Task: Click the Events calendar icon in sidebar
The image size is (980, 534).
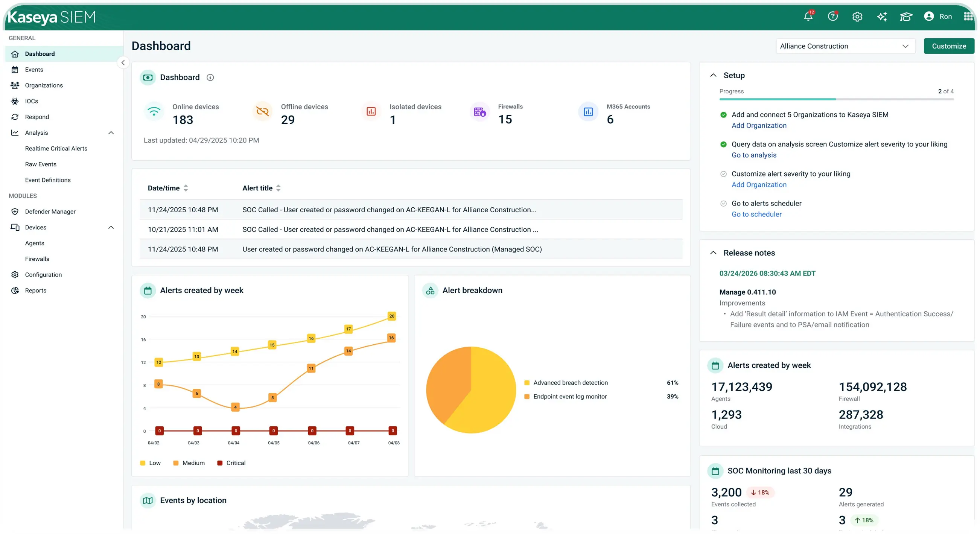Action: click(x=15, y=70)
